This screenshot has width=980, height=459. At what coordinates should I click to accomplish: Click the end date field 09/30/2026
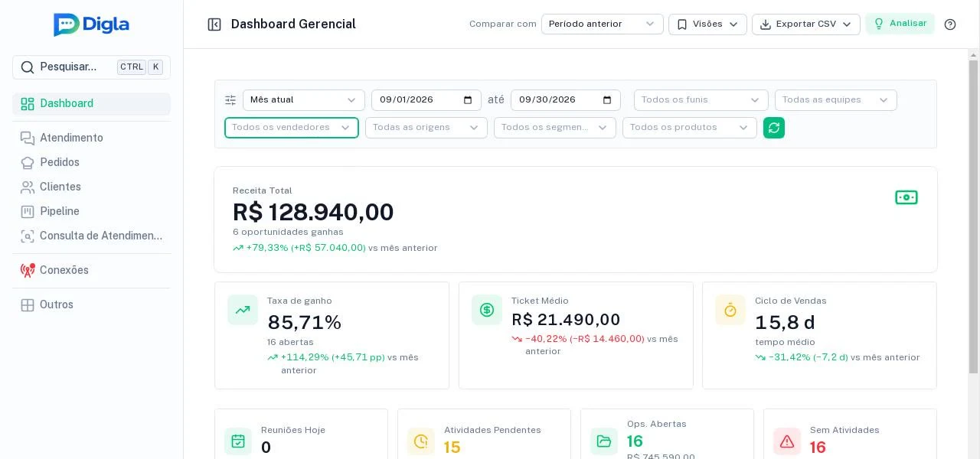pos(566,100)
